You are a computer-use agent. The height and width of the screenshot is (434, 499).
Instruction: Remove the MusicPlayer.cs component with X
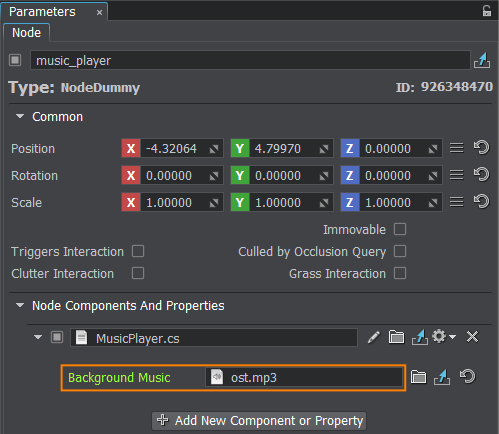[472, 337]
